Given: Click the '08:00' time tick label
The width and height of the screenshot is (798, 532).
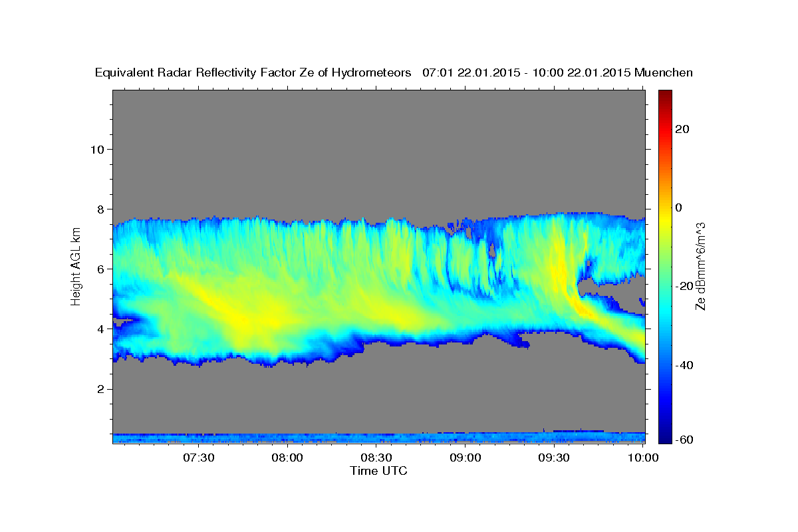Looking at the screenshot, I should click(x=287, y=458).
